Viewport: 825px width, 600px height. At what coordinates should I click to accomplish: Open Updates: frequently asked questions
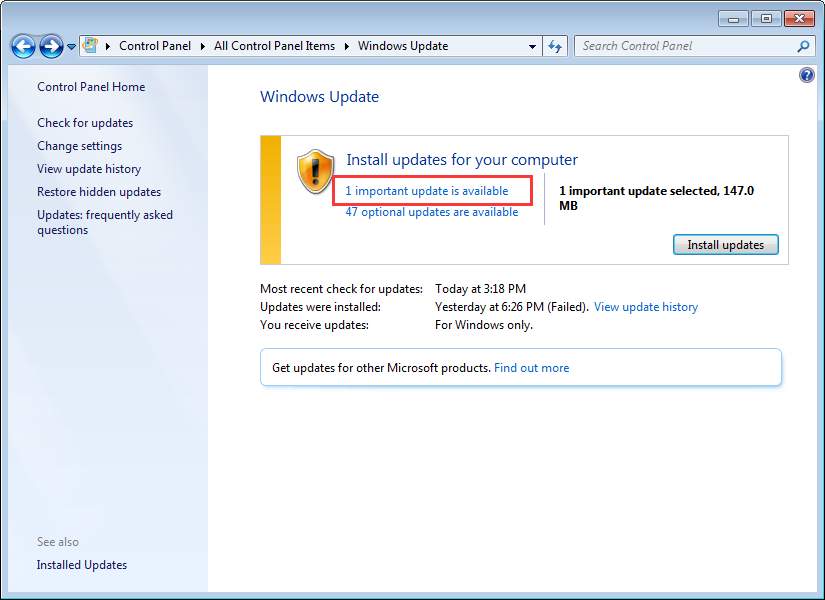[x=105, y=222]
